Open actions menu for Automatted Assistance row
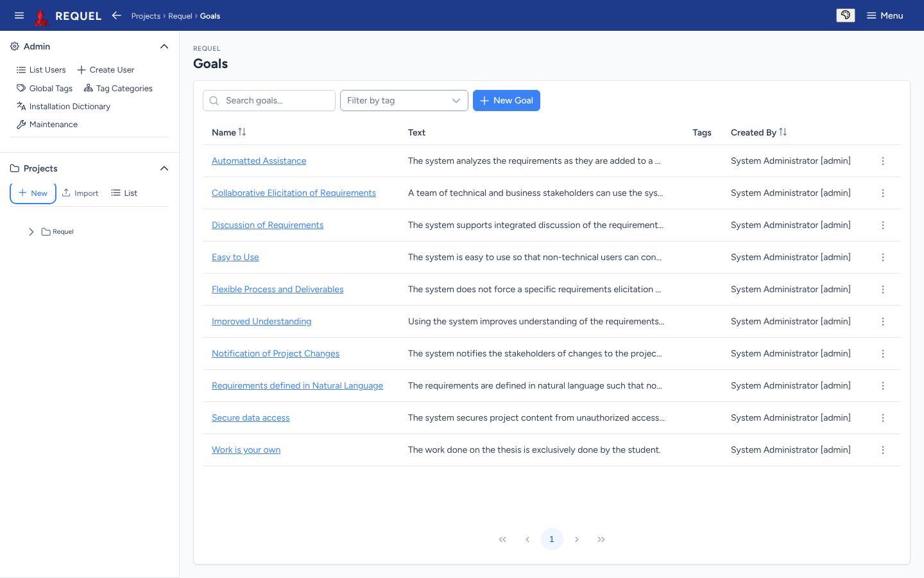 point(883,161)
